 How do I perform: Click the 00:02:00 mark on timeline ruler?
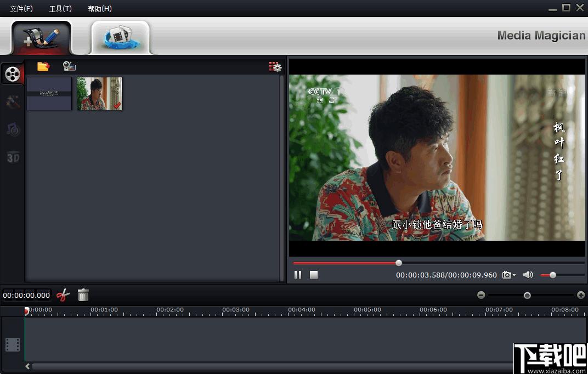click(170, 309)
